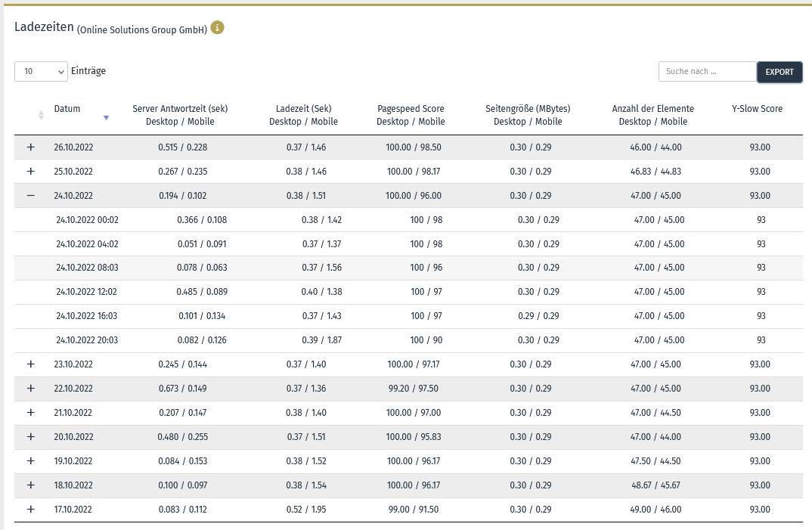Image resolution: width=812 pixels, height=530 pixels.
Task: Select the 24.10.2022 12:02 detail row
Action: point(408,292)
